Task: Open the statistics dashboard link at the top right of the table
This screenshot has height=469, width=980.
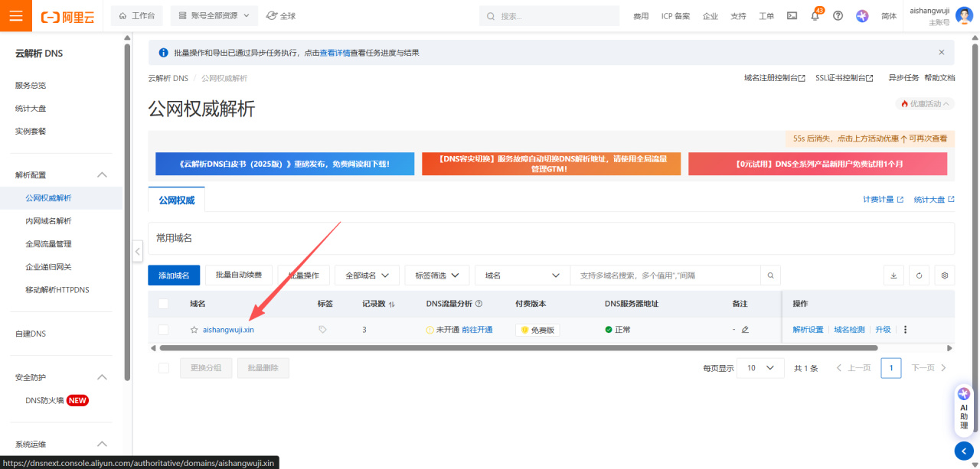Action: tap(934, 200)
